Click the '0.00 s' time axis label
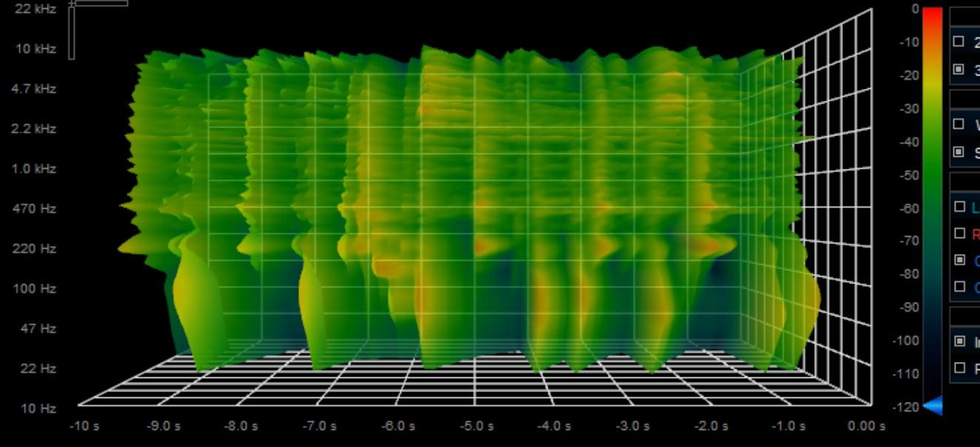980x447 pixels. [866, 426]
